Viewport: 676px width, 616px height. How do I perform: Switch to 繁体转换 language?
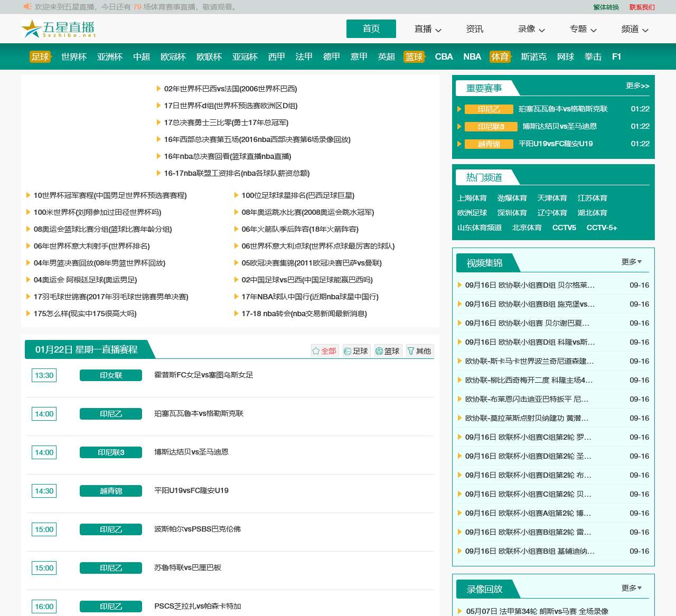606,7
